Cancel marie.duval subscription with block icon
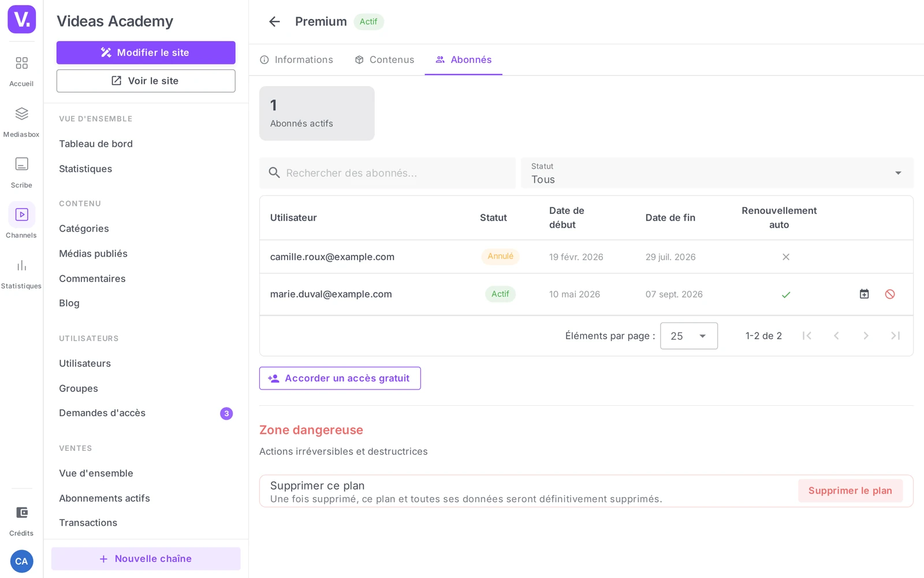The height and width of the screenshot is (578, 924). pos(890,294)
